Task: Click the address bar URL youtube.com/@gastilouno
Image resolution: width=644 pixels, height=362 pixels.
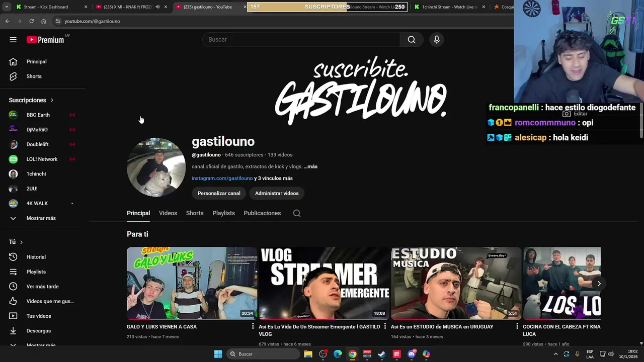Action: pyautogui.click(x=92, y=21)
